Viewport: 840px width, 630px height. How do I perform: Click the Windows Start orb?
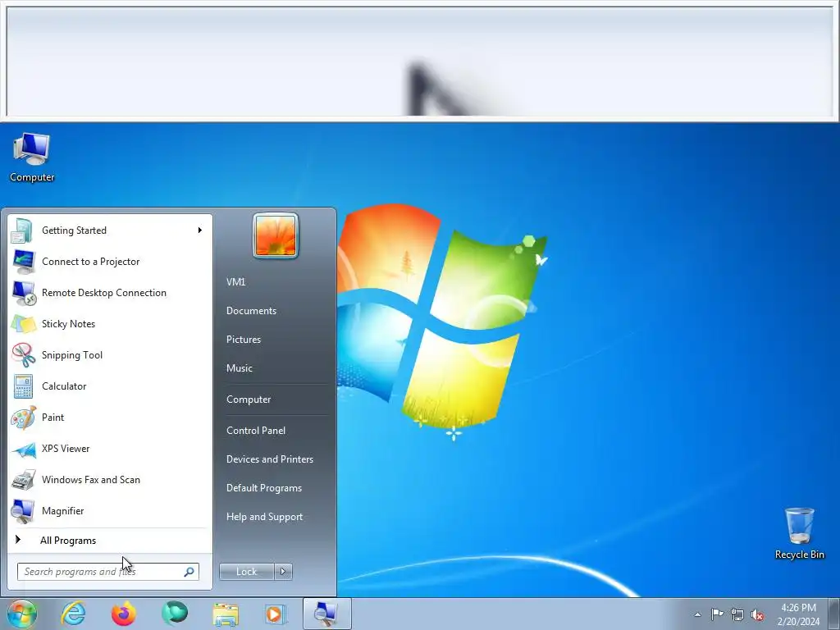(x=22, y=614)
